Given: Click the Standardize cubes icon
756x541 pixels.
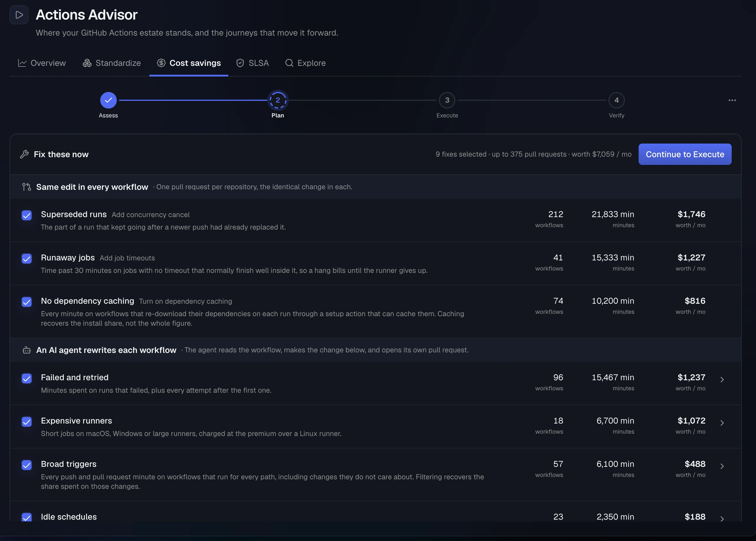Looking at the screenshot, I should 87,63.
